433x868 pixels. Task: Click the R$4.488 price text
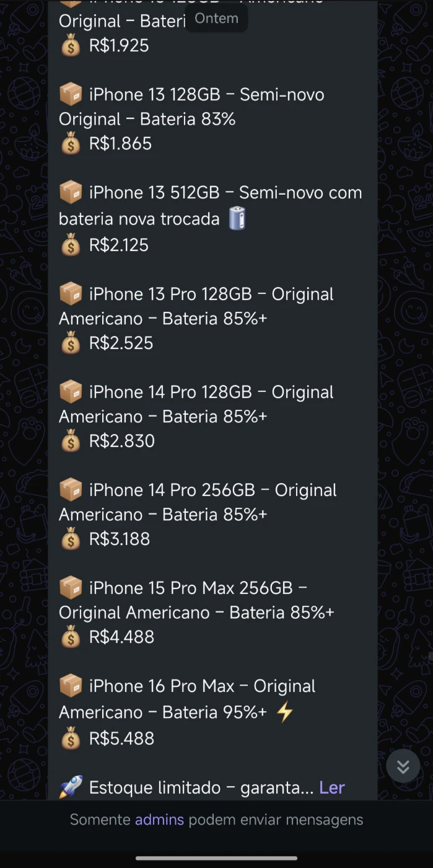click(121, 637)
